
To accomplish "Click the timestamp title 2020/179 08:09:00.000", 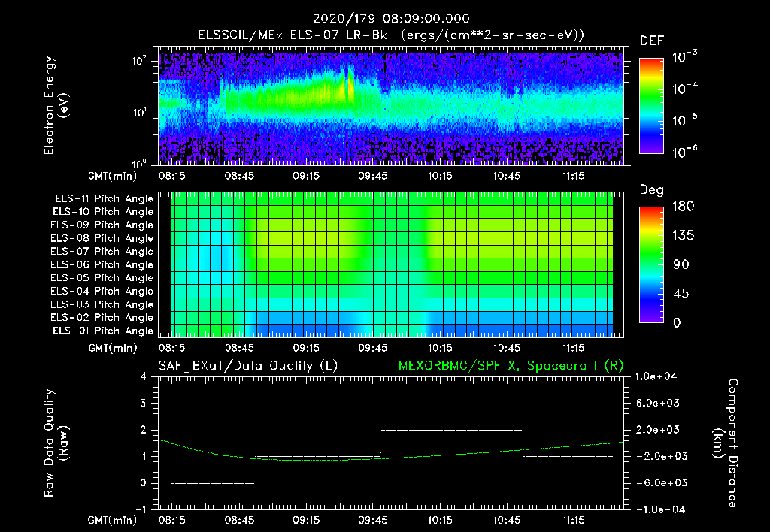I will point(391,19).
